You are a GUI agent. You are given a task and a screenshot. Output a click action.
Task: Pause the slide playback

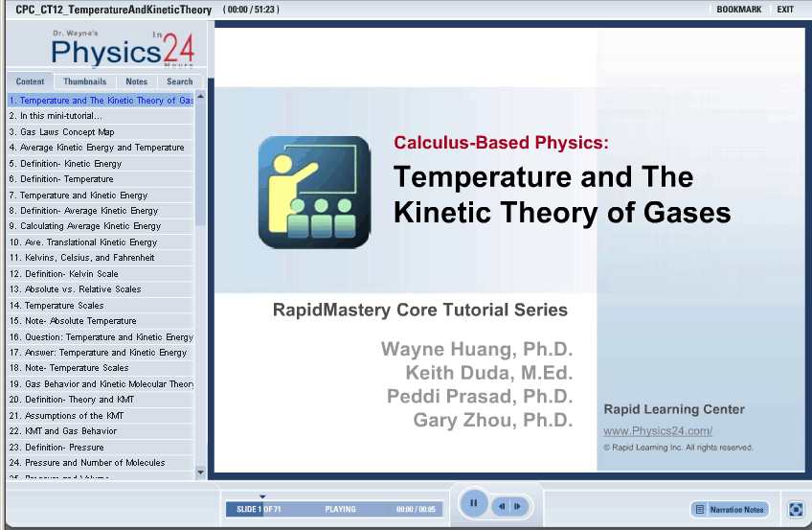[474, 503]
